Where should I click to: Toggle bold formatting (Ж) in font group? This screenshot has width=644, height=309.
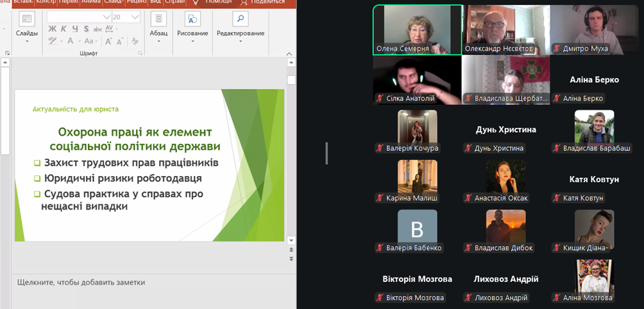[52, 29]
